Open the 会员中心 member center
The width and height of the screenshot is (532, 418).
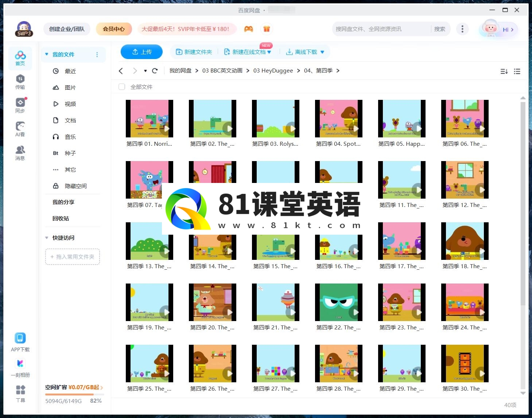114,29
